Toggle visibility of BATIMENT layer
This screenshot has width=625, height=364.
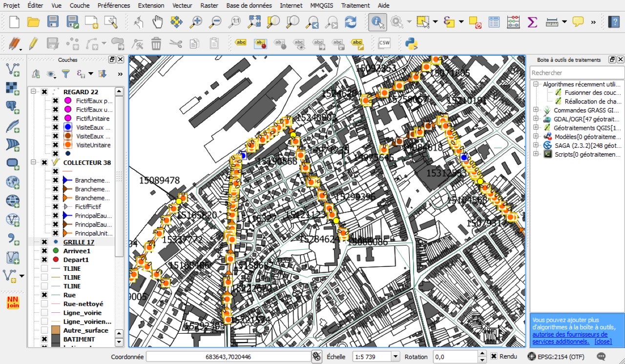[x=44, y=339]
